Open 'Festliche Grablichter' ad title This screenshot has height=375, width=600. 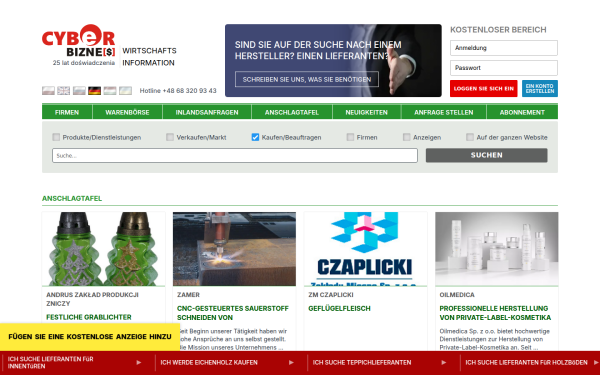point(89,317)
